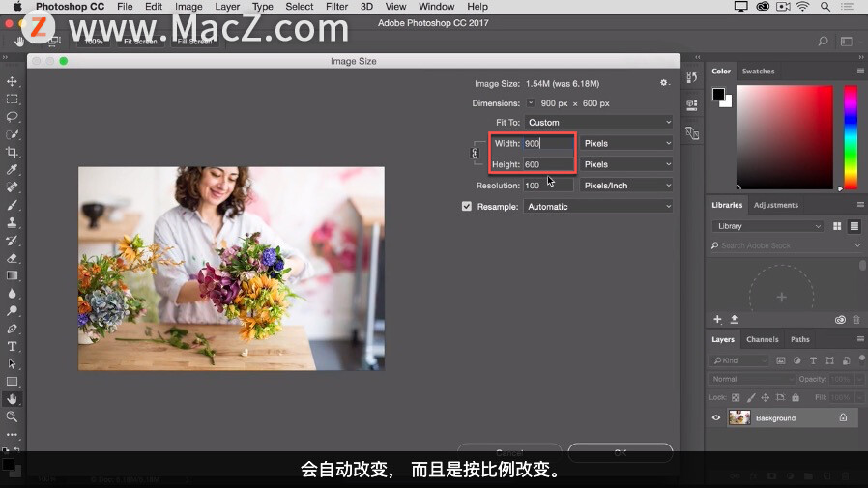Open the Resample Automatic dropdown
This screenshot has height=488, width=868.
click(x=598, y=207)
